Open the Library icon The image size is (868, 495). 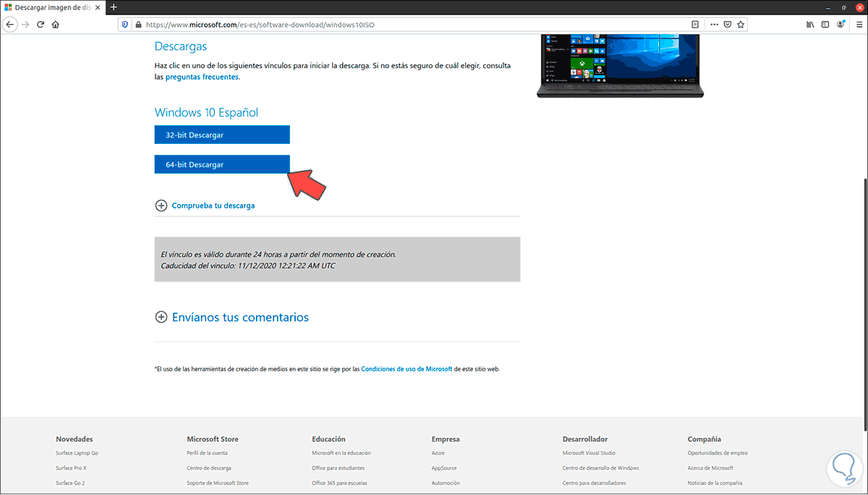[x=809, y=24]
